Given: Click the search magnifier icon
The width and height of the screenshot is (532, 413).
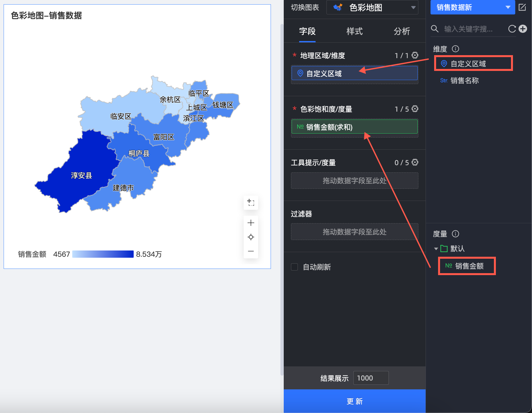Looking at the screenshot, I should click(435, 29).
